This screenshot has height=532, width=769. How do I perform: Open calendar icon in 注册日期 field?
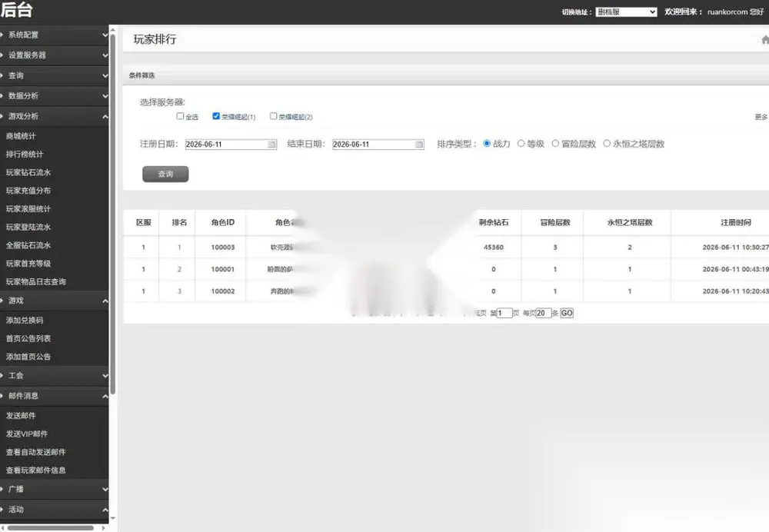[x=271, y=145]
